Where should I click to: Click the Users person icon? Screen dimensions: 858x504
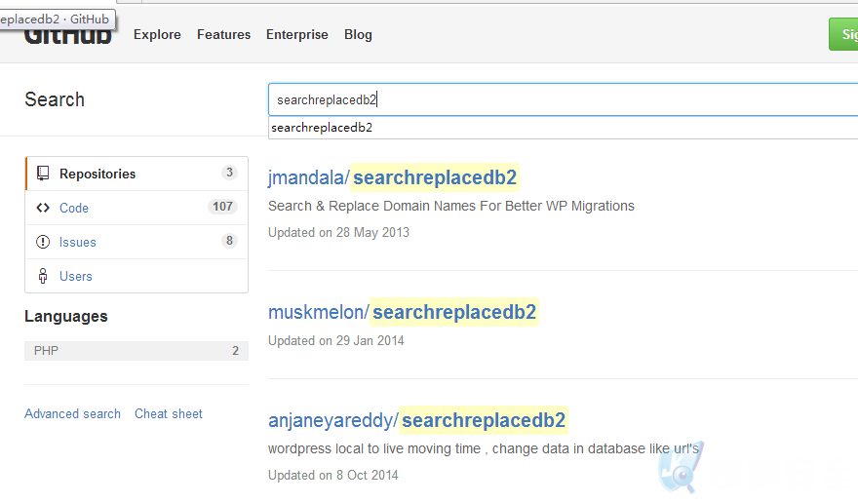point(43,276)
